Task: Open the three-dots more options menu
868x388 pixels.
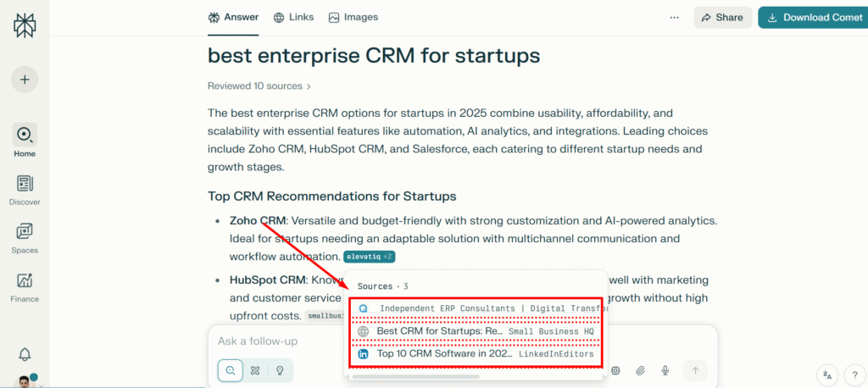Action: coord(674,17)
